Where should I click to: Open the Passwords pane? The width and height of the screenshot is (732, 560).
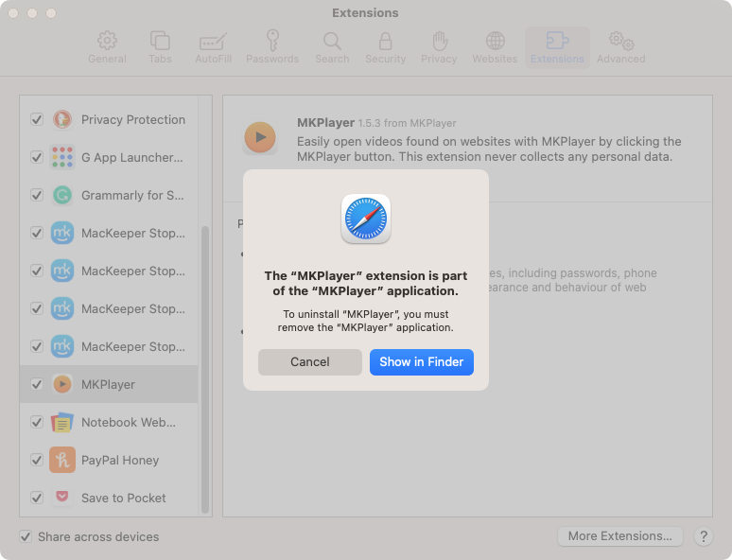coord(272,47)
